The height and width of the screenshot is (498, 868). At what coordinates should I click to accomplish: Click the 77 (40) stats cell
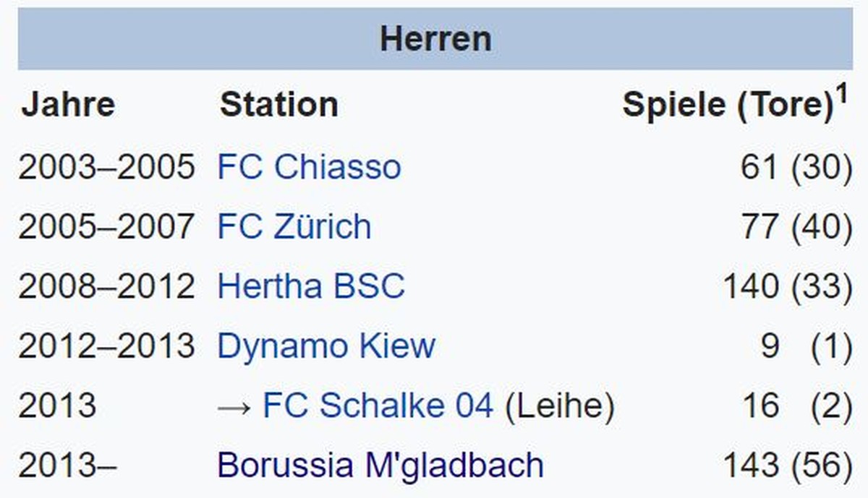coord(796,228)
